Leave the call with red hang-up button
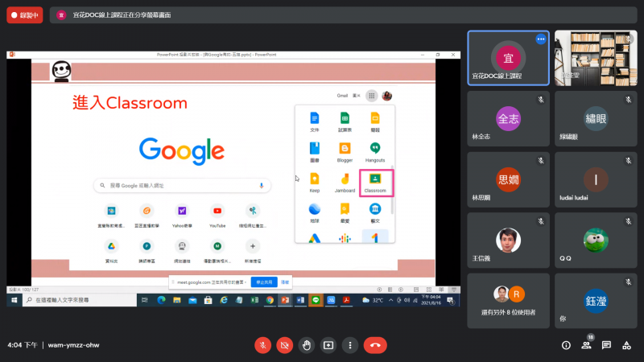This screenshot has height=362, width=644. point(375,345)
